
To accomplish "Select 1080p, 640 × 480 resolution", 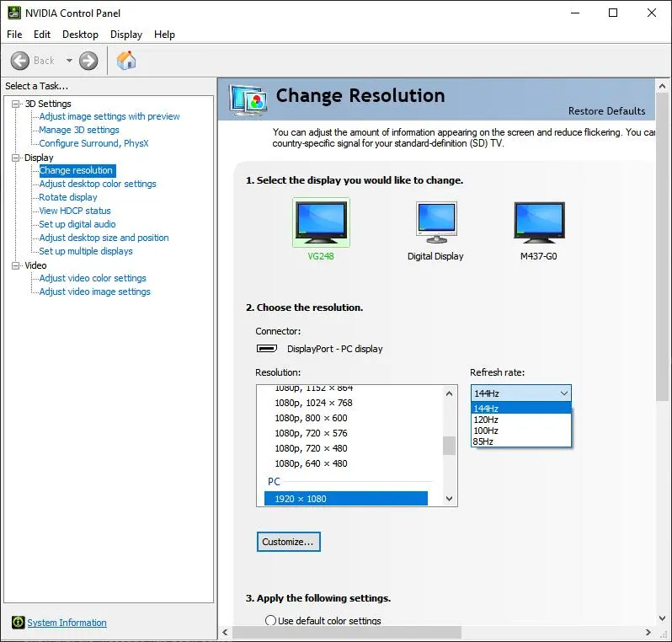I will [x=311, y=463].
